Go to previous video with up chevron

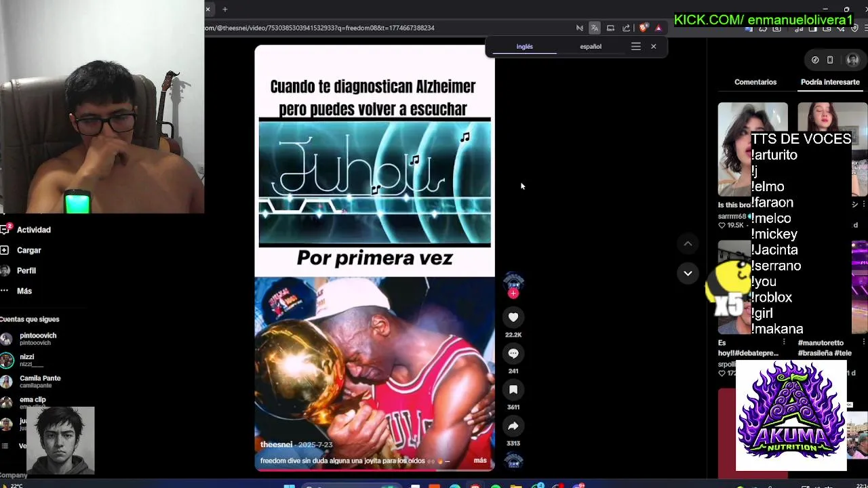[x=688, y=243]
